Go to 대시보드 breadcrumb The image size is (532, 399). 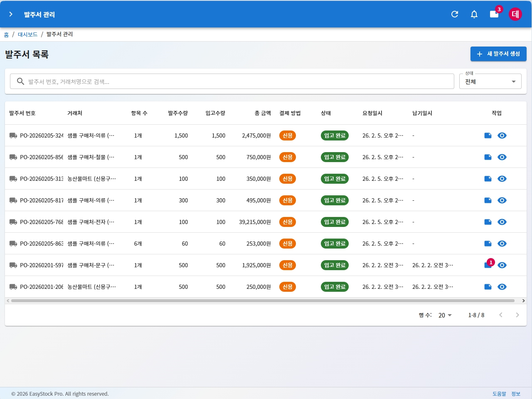tap(27, 34)
